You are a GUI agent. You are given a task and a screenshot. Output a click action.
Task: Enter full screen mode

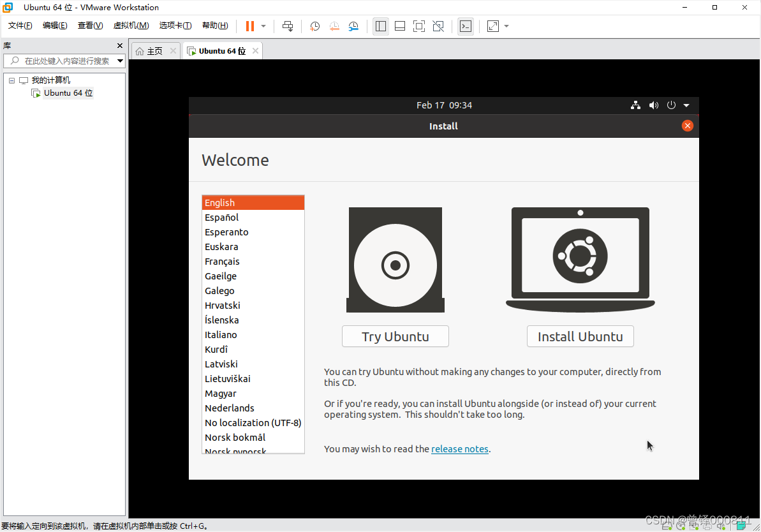click(x=419, y=26)
